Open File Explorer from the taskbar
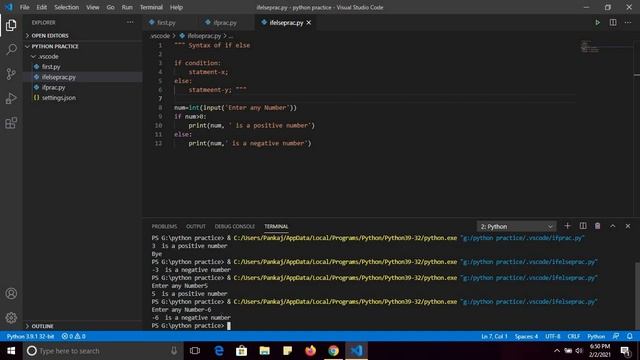 click(264, 351)
